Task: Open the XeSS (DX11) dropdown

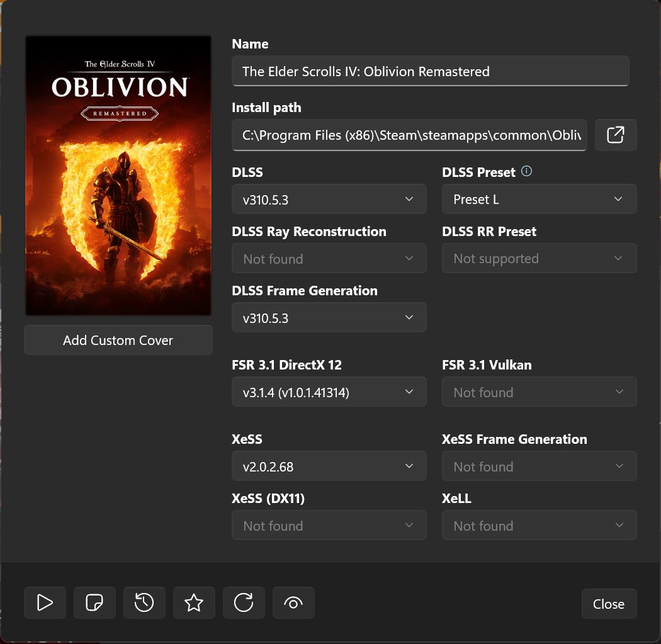Action: coord(329,525)
